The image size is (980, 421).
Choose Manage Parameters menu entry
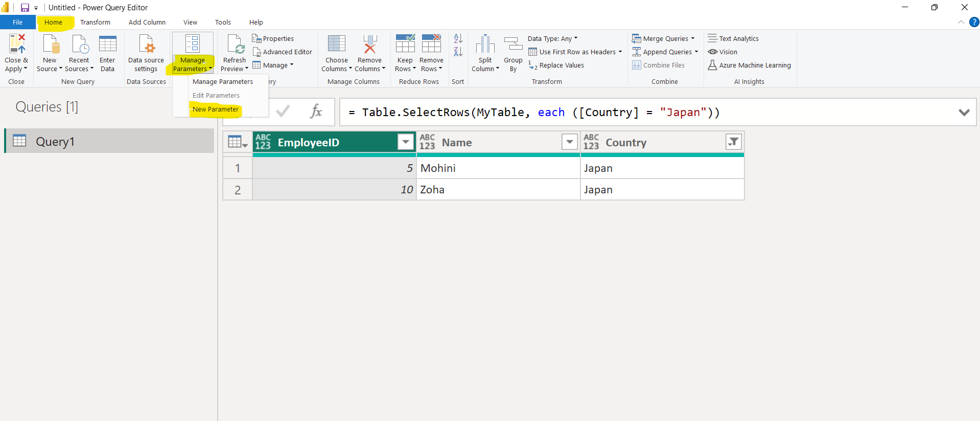(x=222, y=82)
